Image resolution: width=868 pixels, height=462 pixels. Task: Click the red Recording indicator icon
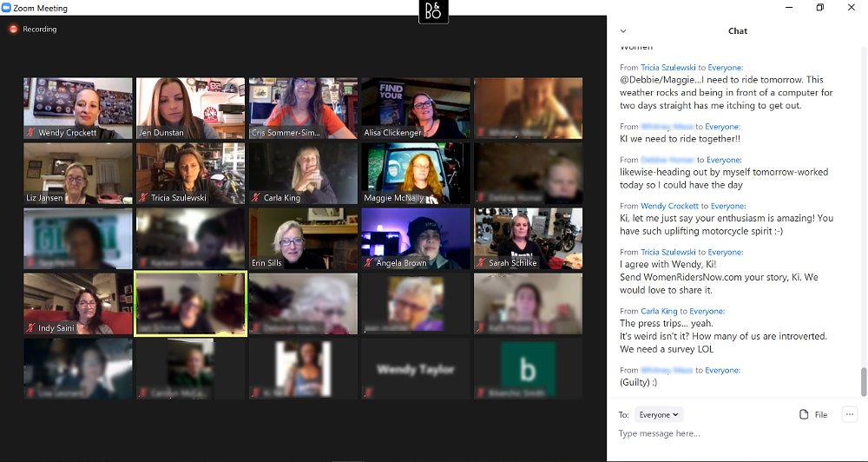[13, 29]
